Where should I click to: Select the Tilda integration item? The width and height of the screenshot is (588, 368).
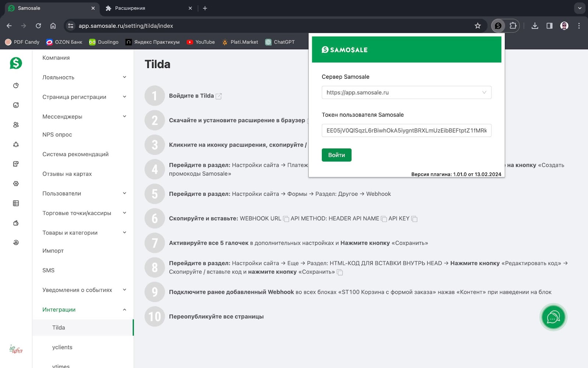click(x=83, y=328)
